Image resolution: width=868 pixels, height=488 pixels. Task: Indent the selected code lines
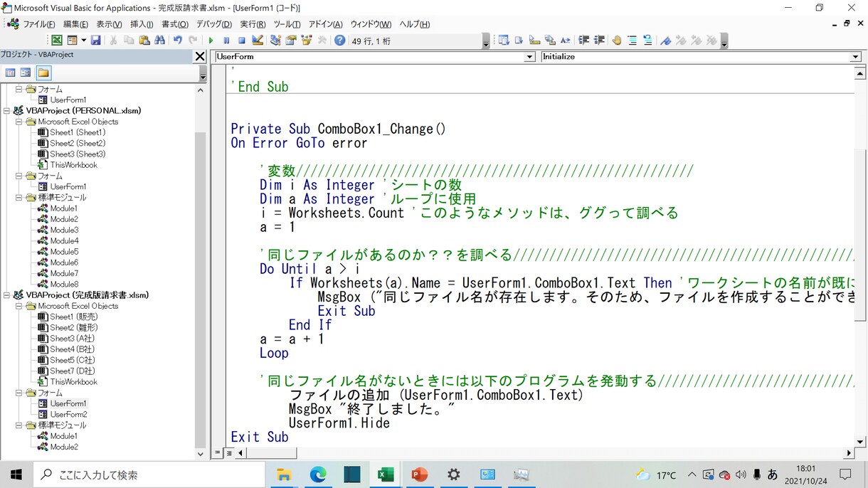click(x=584, y=41)
